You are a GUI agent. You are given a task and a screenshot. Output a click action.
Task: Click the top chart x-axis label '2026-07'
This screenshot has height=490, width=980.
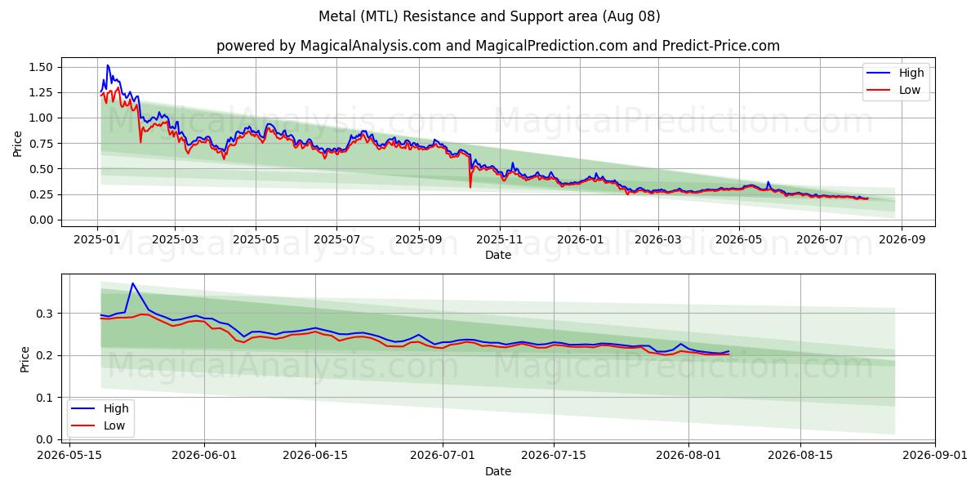(819, 239)
